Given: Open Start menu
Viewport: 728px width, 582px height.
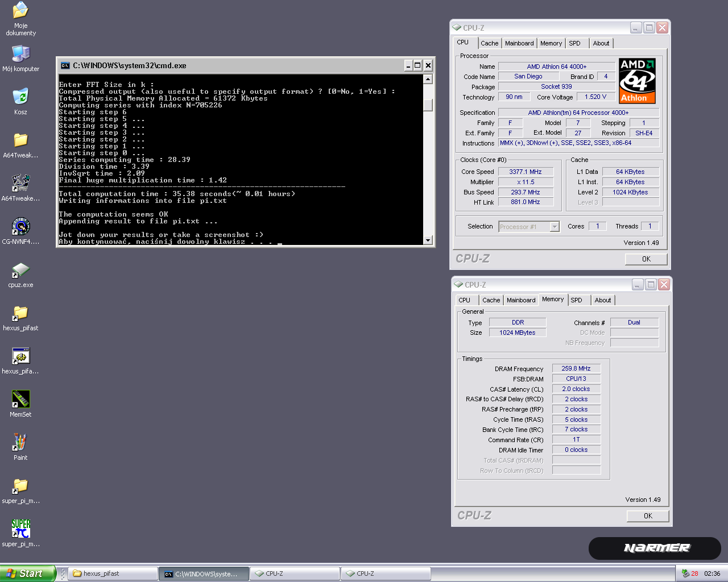Looking at the screenshot, I should [28, 573].
